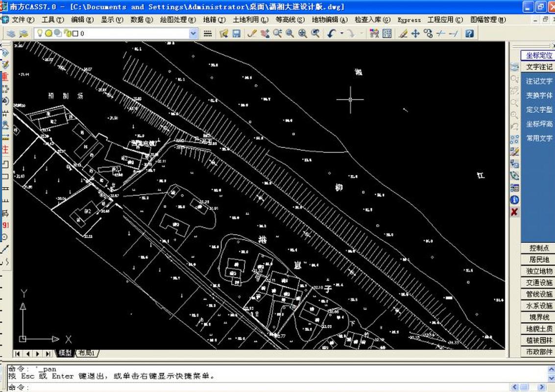Click layer 0 color square swatch
555x392 pixels.
click(75, 33)
